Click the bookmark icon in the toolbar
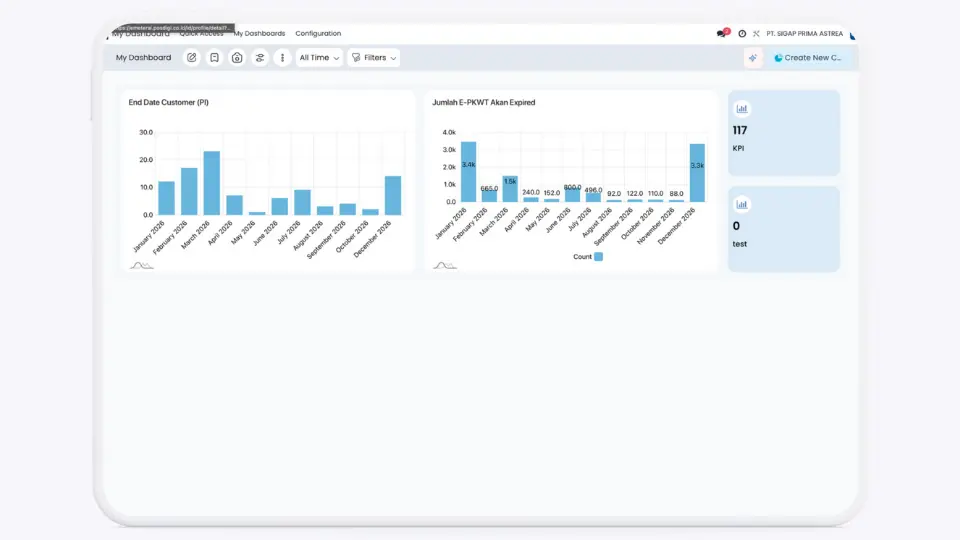Viewport: 960px width, 540px height. (x=214, y=58)
